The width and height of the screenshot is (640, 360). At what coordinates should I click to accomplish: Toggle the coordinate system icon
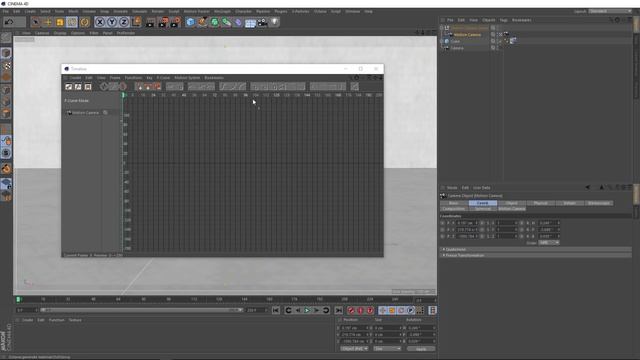click(x=136, y=22)
